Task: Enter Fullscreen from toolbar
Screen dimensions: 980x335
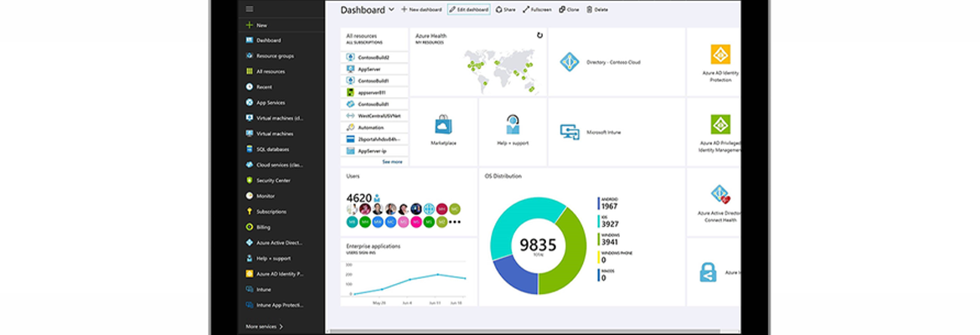Action: pyautogui.click(x=538, y=9)
